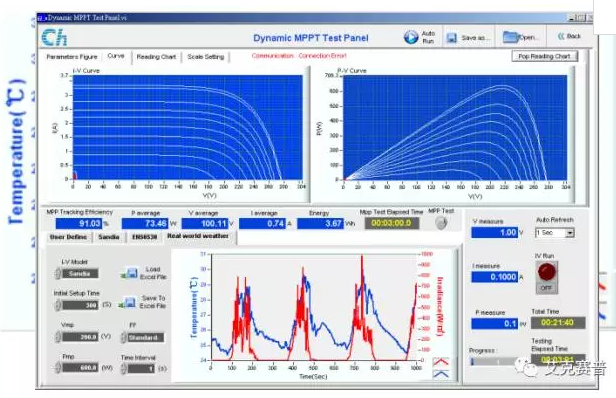
Task: Click the Load Excel File icon
Action: pos(130,273)
